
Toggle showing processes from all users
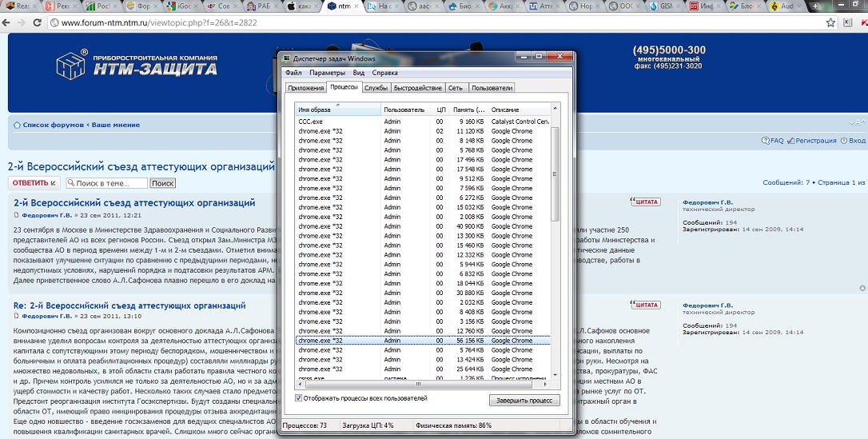click(x=300, y=397)
